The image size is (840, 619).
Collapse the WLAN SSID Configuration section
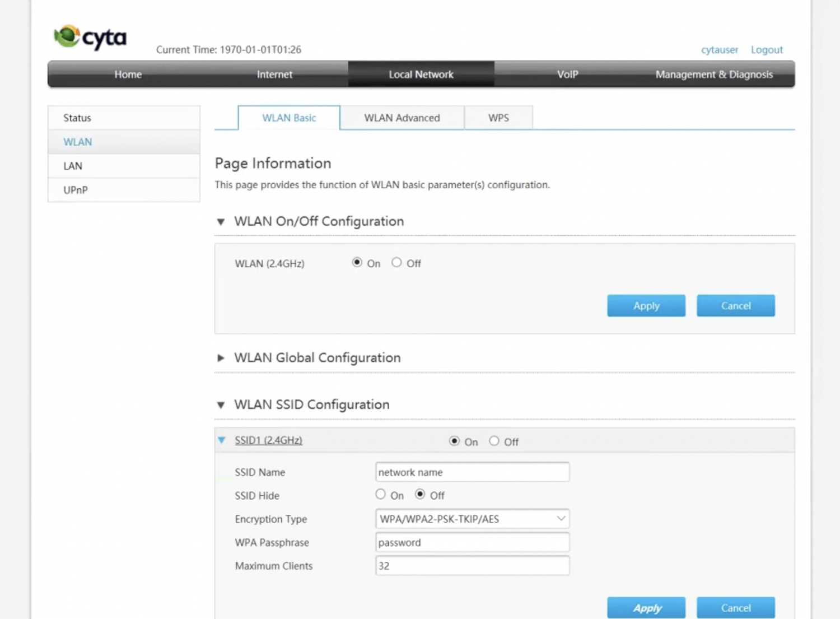click(221, 405)
